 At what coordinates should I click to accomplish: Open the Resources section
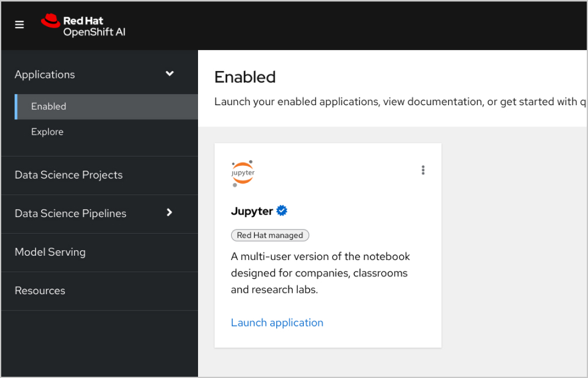[40, 291]
